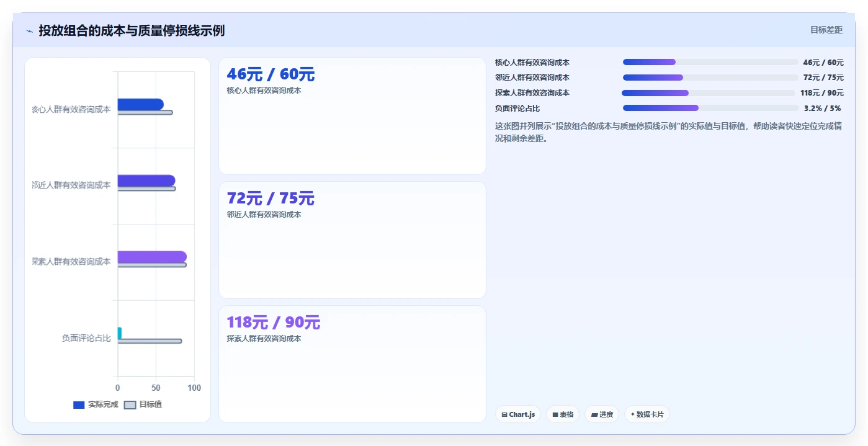
Task: Click the chart description paragraph text
Action: (x=668, y=132)
